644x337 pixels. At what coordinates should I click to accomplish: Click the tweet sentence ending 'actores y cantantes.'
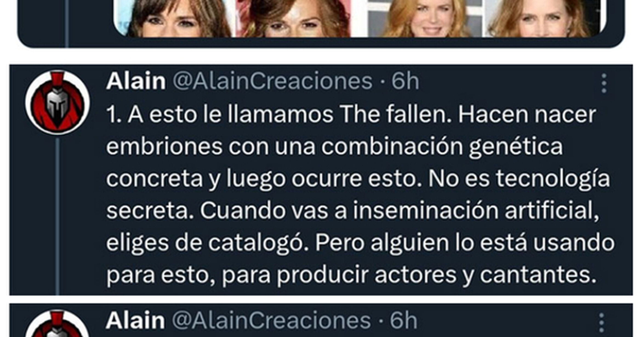tap(360, 259)
